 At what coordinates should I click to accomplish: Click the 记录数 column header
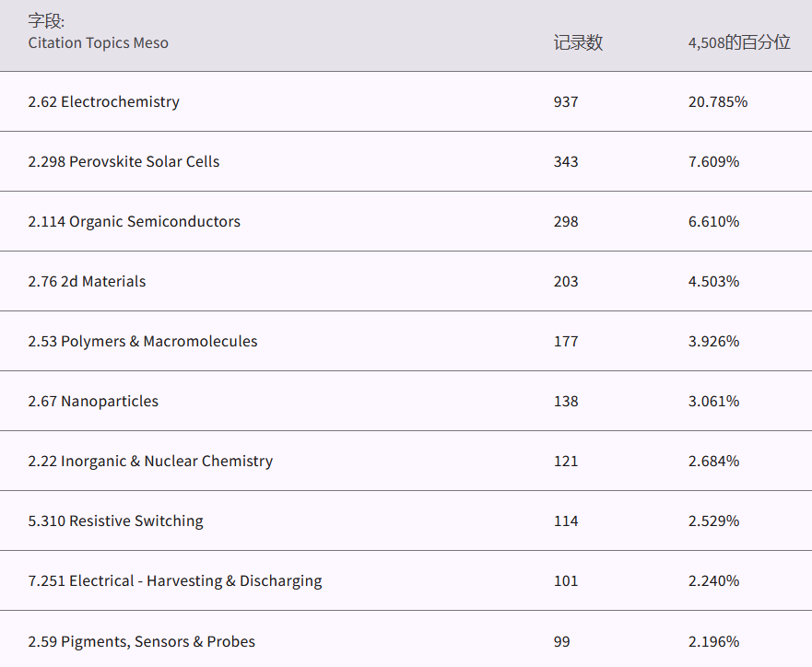click(x=578, y=42)
